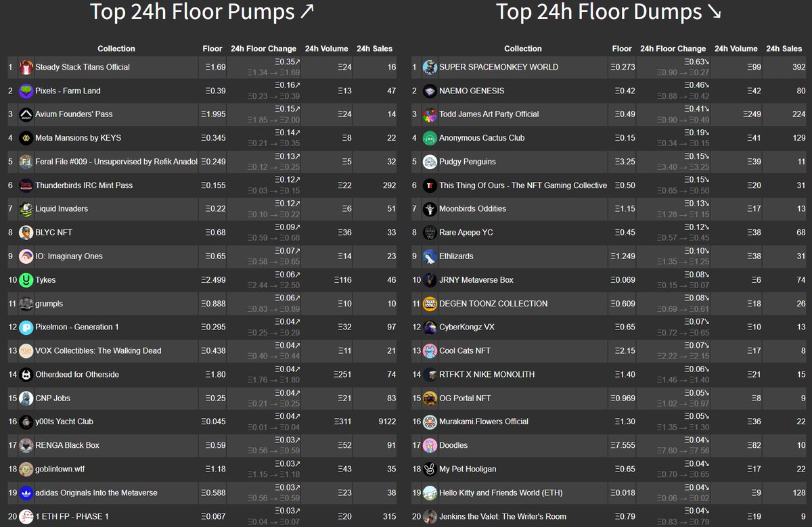Image resolution: width=812 pixels, height=527 pixels.
Task: Sort pumps table by 24h Sales header
Action: click(x=375, y=49)
